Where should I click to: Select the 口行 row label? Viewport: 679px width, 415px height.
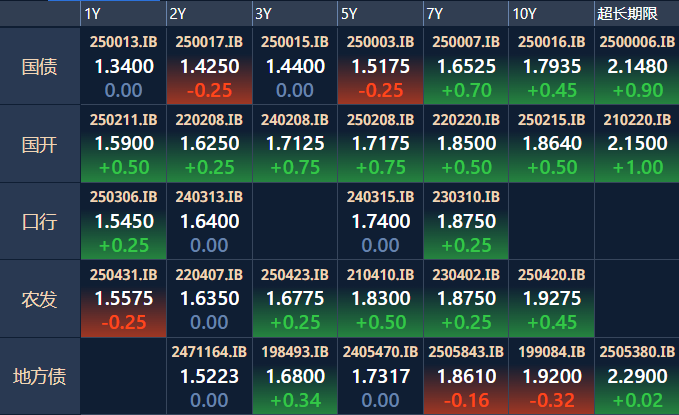point(40,221)
